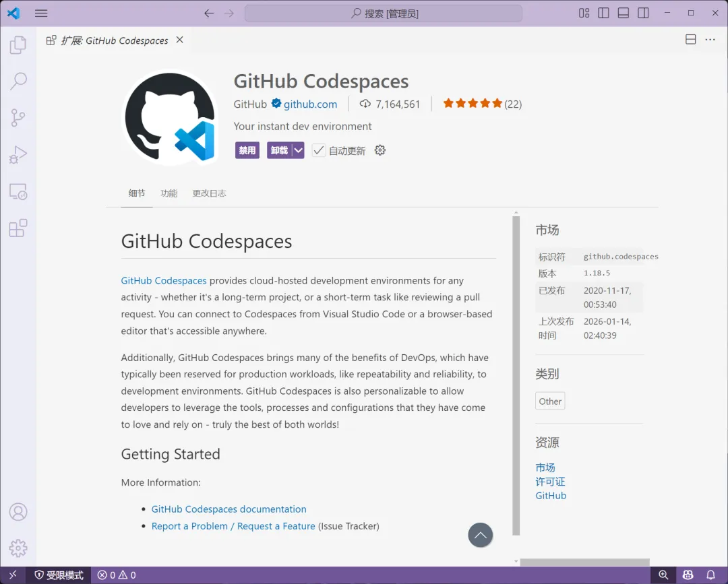The height and width of the screenshot is (584, 728).
Task: Open the Source Control view
Action: coord(18,118)
